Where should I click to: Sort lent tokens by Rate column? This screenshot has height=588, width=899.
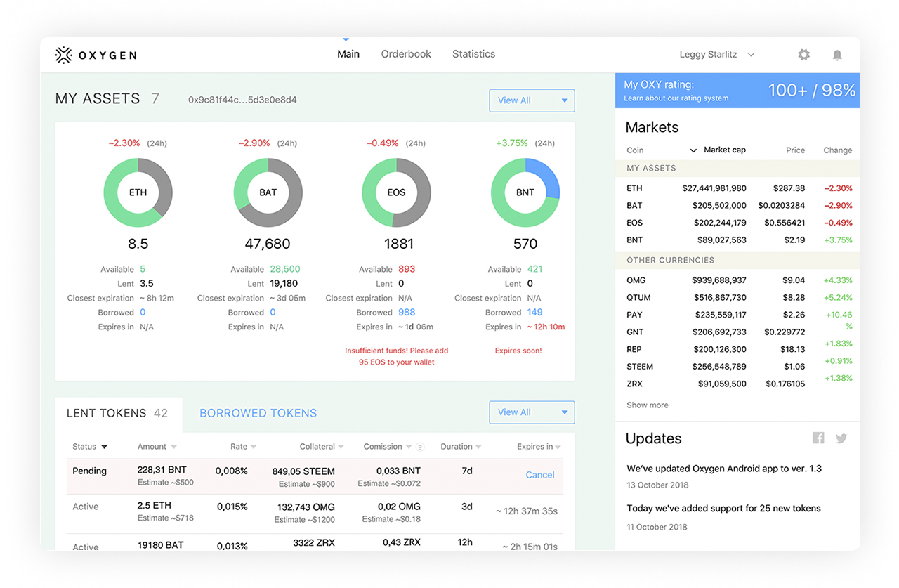click(243, 447)
